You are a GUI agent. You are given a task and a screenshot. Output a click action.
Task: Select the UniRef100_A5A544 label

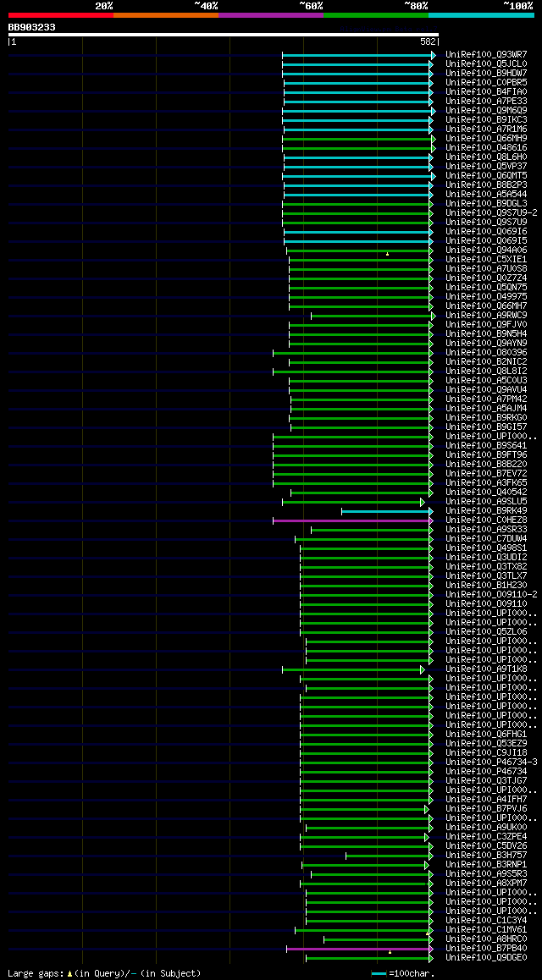coord(486,195)
